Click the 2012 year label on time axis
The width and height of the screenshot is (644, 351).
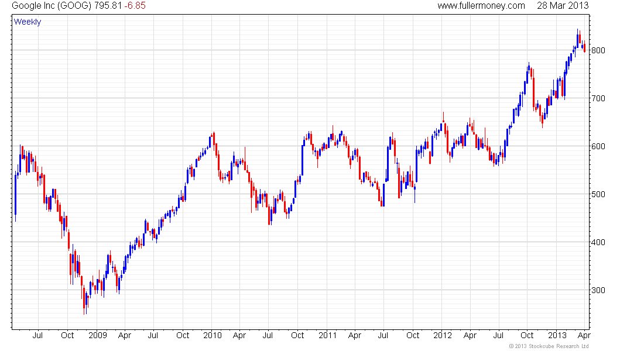tap(443, 335)
